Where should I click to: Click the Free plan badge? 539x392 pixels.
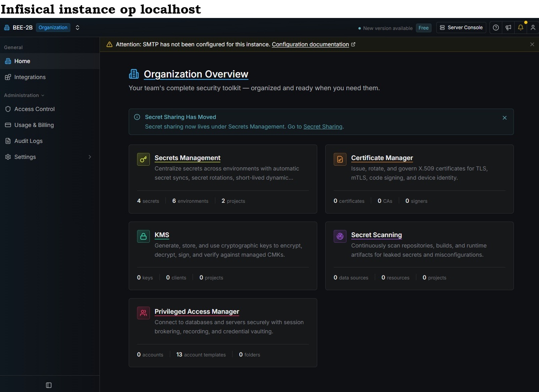click(424, 28)
